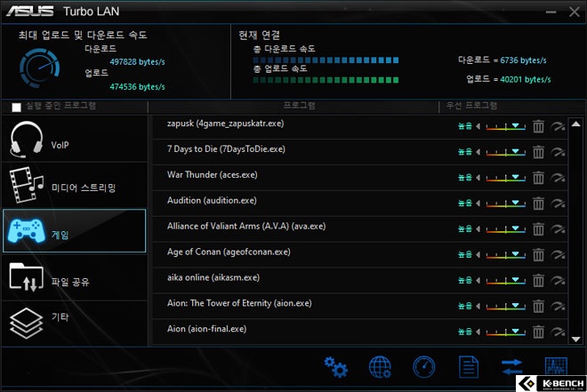Adjust priority slider for Audition
Screen dimensions: 587x392
[506, 204]
